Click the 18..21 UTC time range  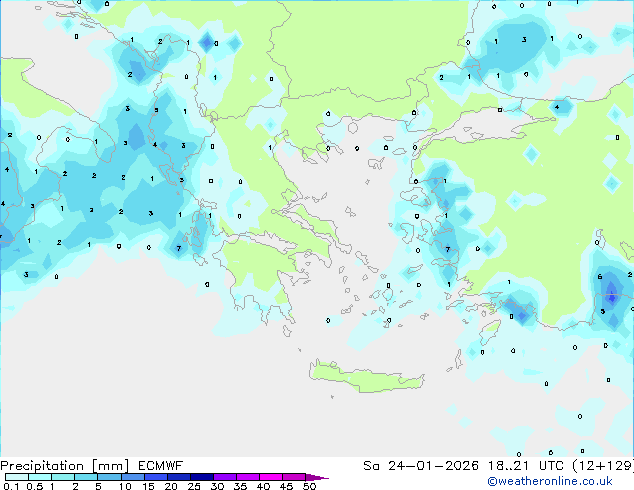pos(526,466)
